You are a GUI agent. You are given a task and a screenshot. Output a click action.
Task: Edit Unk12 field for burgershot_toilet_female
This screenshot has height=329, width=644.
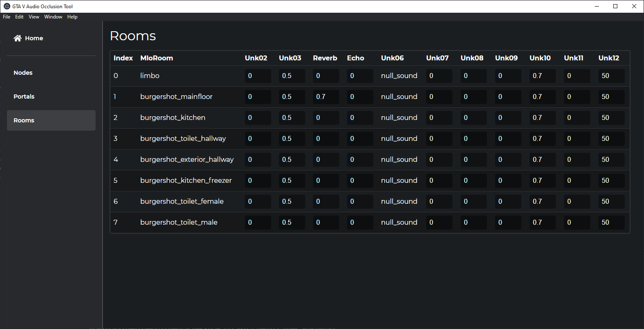coord(611,202)
